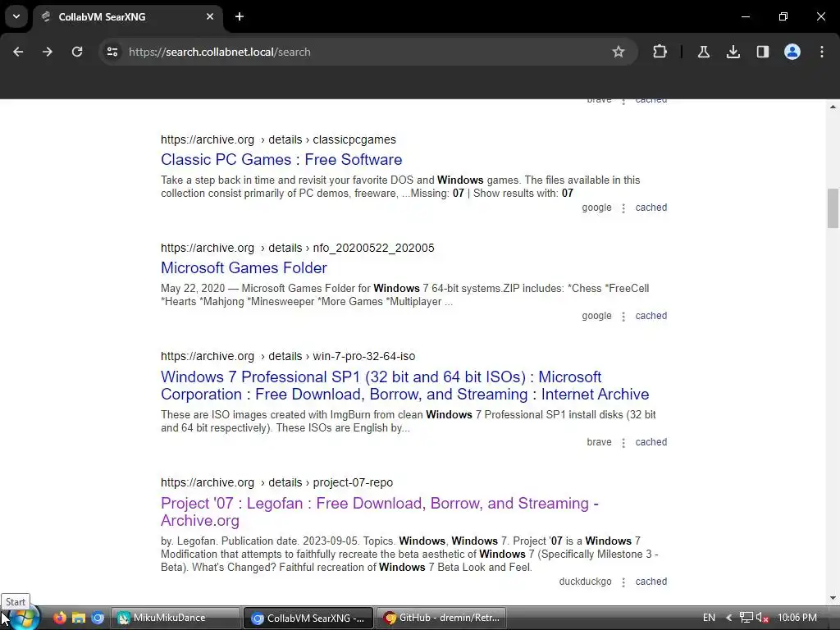840x630 pixels.
Task: Click archive.org project-07-repo URL text
Action: (276, 482)
